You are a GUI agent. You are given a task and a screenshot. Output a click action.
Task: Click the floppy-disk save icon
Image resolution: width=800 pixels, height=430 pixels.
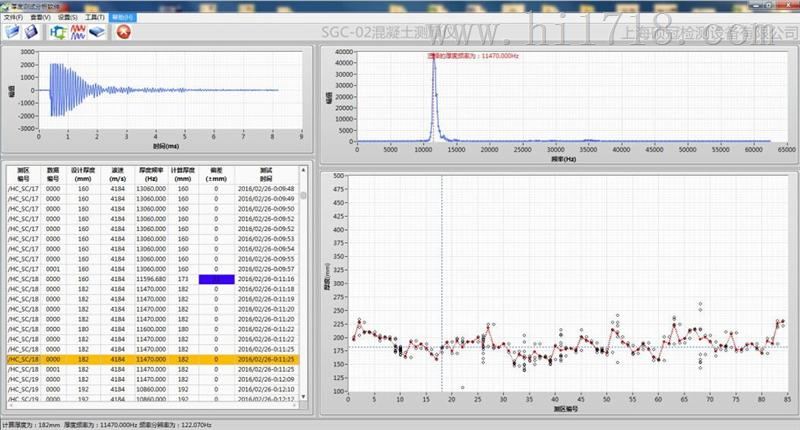[x=31, y=32]
